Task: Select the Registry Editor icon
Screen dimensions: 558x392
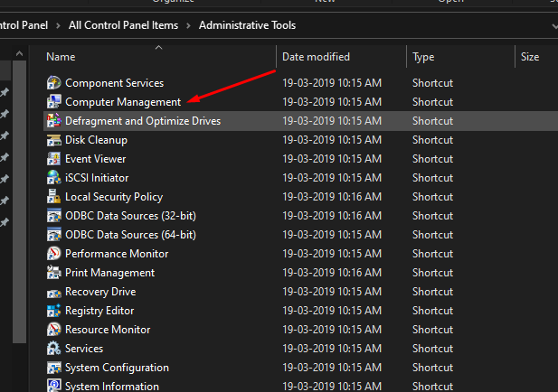Action: 53,311
